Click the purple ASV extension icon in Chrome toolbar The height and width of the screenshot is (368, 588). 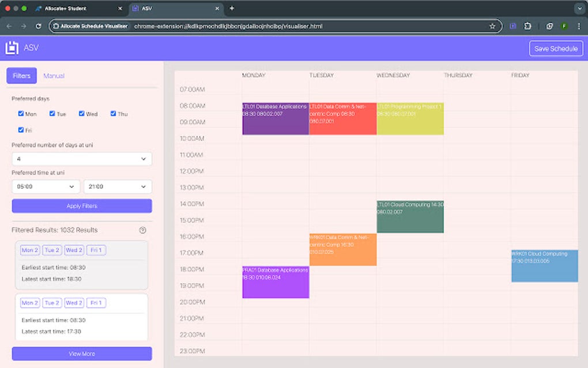513,26
